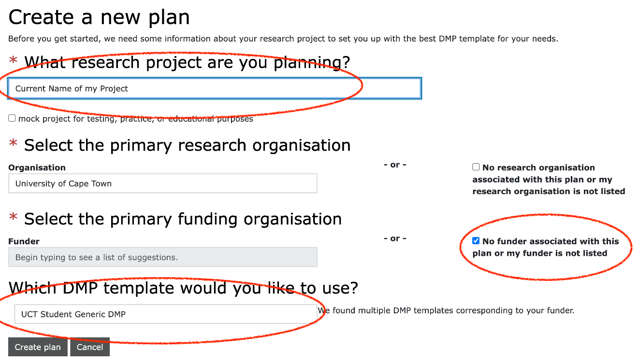This screenshot has width=638, height=364.
Task: Open the UCT Student Generic DMP template dropdown
Action: 165,314
